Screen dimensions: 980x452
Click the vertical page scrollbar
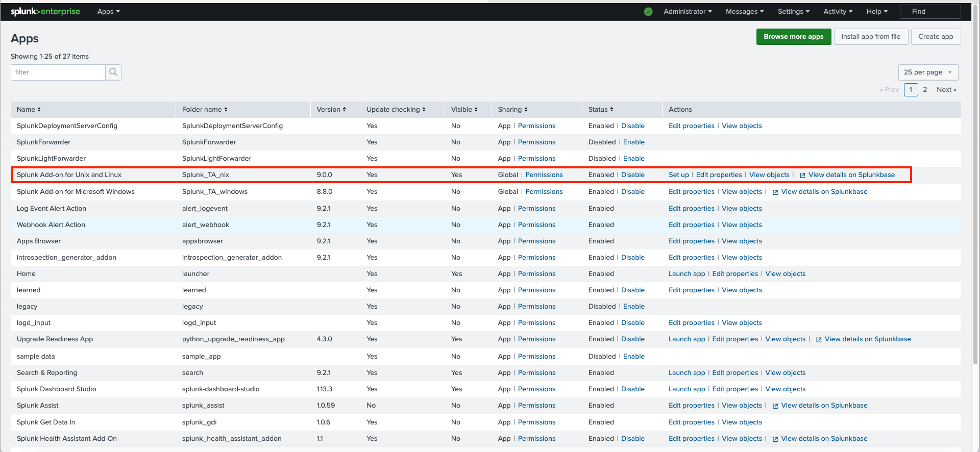pos(975,184)
